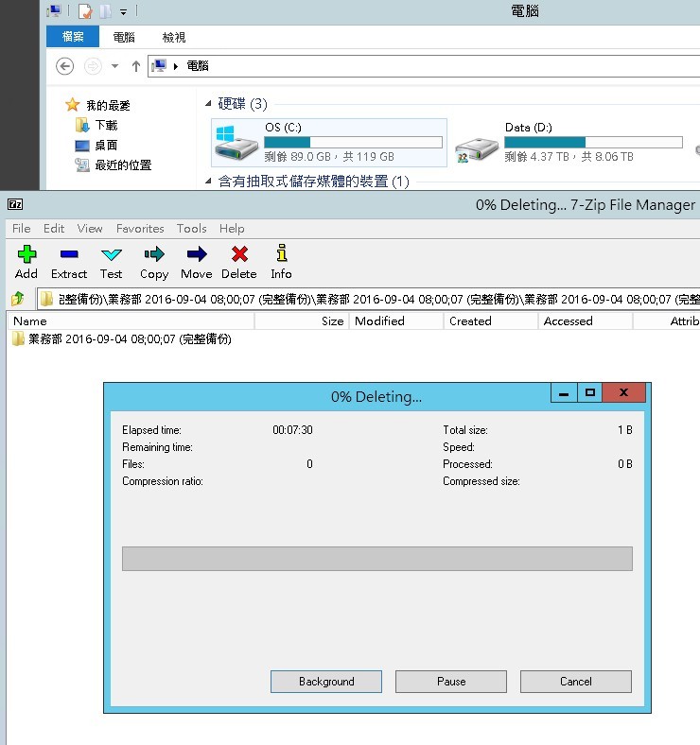Screen dimensions: 700x745
Task: Open the Info tool
Action: [282, 253]
